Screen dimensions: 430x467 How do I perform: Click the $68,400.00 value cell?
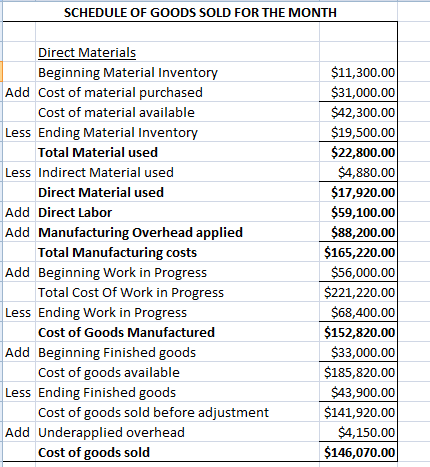click(358, 312)
